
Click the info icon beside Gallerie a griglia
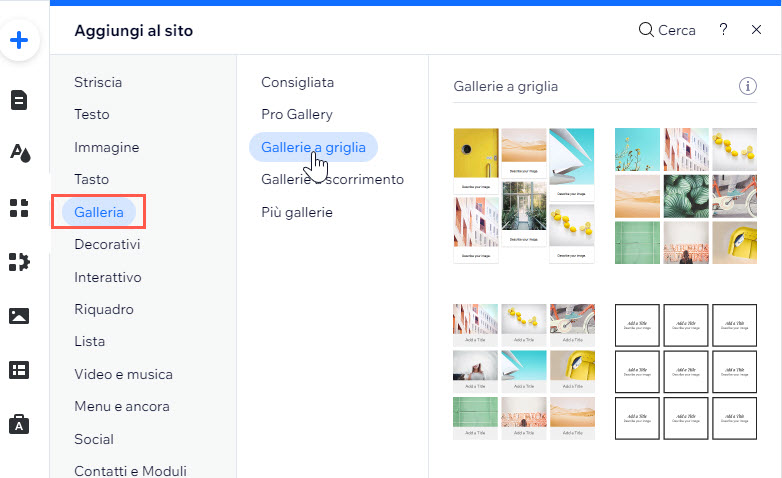coord(747,87)
